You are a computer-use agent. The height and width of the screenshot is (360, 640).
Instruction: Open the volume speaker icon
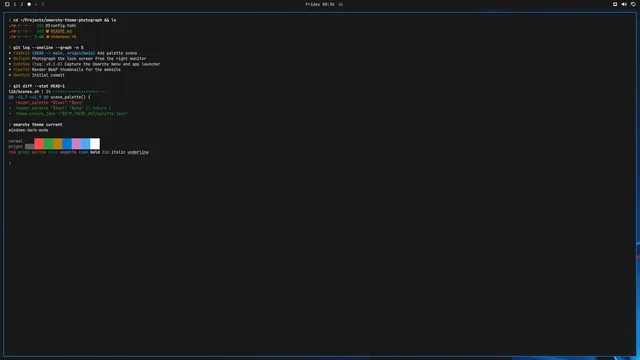(x=624, y=4)
